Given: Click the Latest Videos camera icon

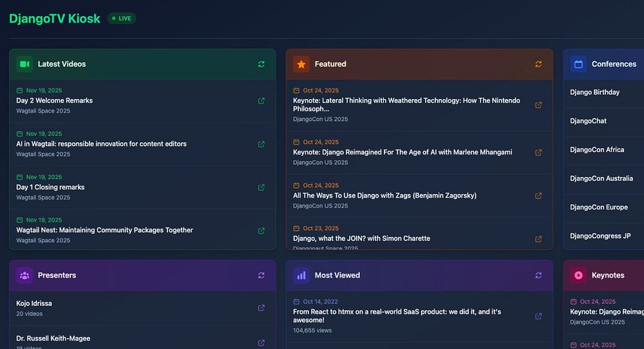Looking at the screenshot, I should (24, 64).
